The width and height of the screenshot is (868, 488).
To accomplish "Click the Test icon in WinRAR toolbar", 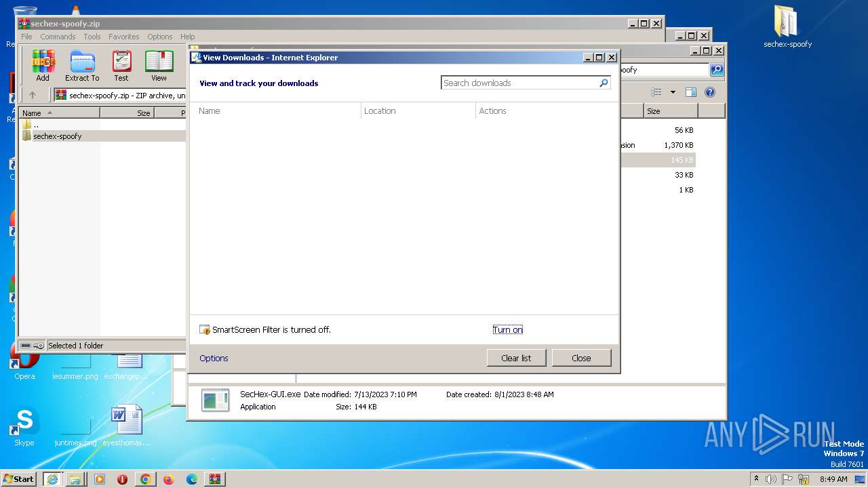I will click(121, 66).
